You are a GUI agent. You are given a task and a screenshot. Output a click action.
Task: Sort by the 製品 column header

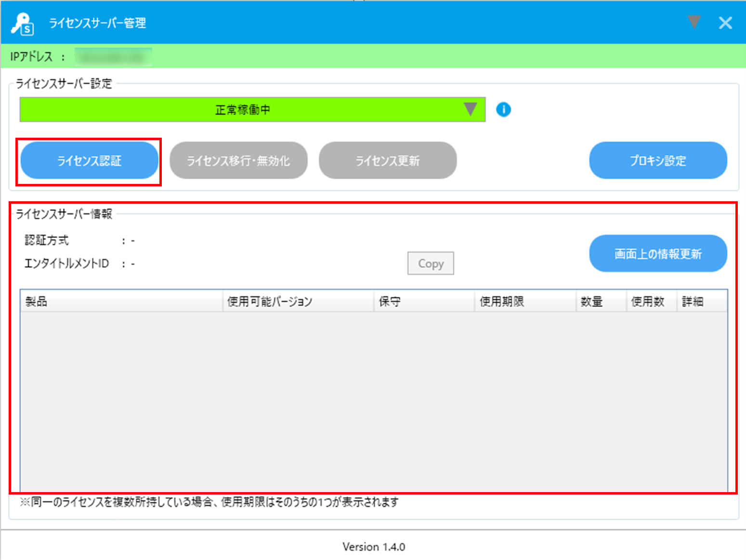(x=120, y=302)
